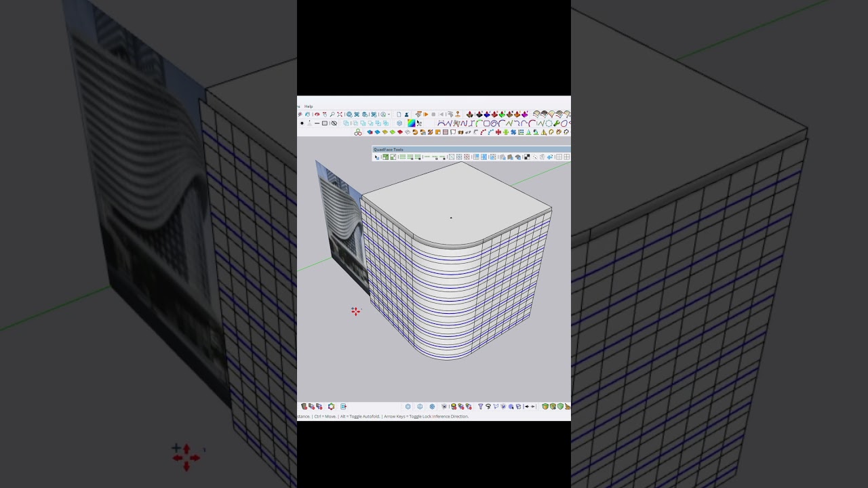Click the QuadFace black-and-white checker UV icon
The width and height of the screenshot is (868, 488).
coord(527,157)
